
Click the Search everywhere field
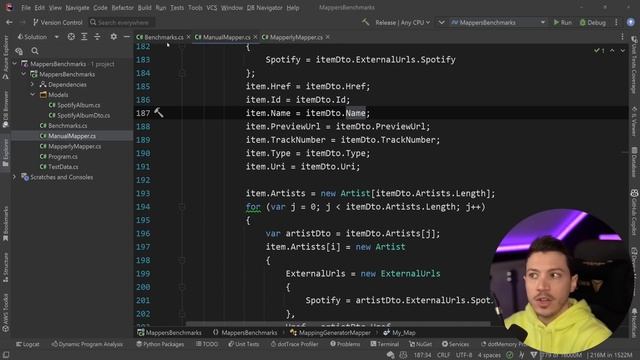tap(121, 22)
